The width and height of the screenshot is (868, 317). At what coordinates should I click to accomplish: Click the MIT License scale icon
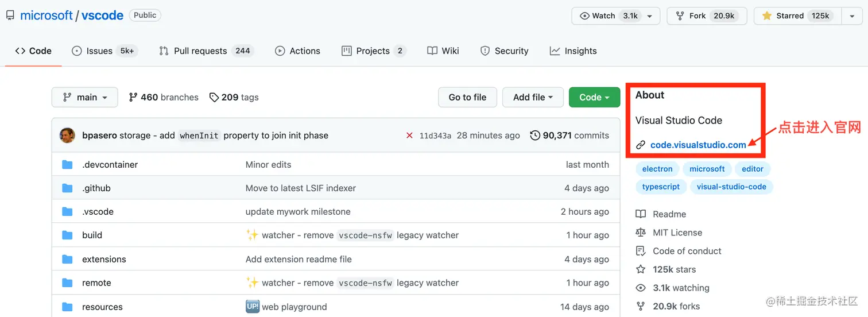641,233
